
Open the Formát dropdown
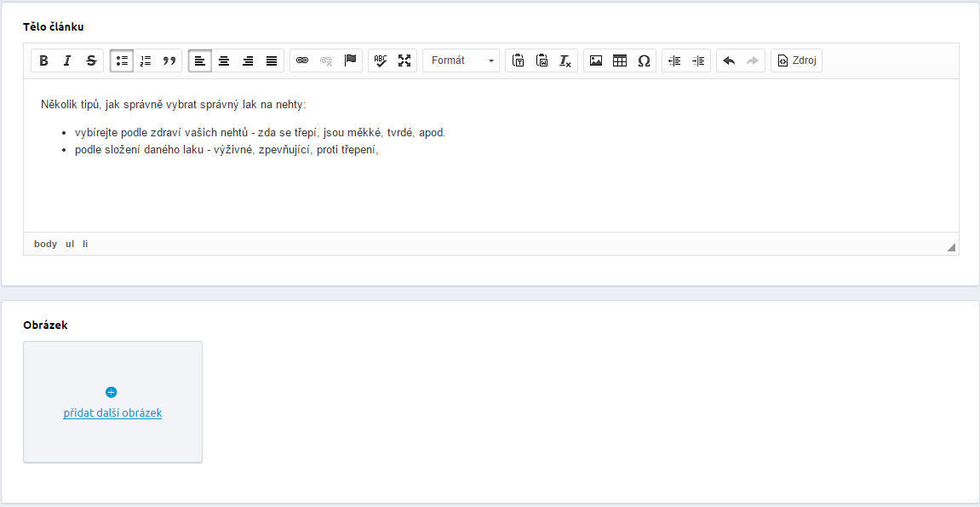coord(461,60)
